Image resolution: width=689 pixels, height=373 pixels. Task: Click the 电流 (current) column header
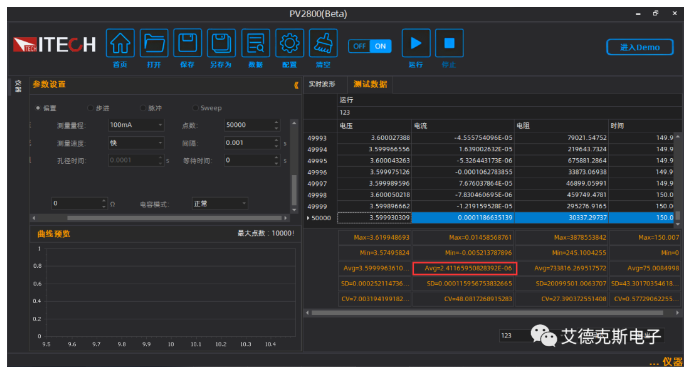(x=463, y=126)
